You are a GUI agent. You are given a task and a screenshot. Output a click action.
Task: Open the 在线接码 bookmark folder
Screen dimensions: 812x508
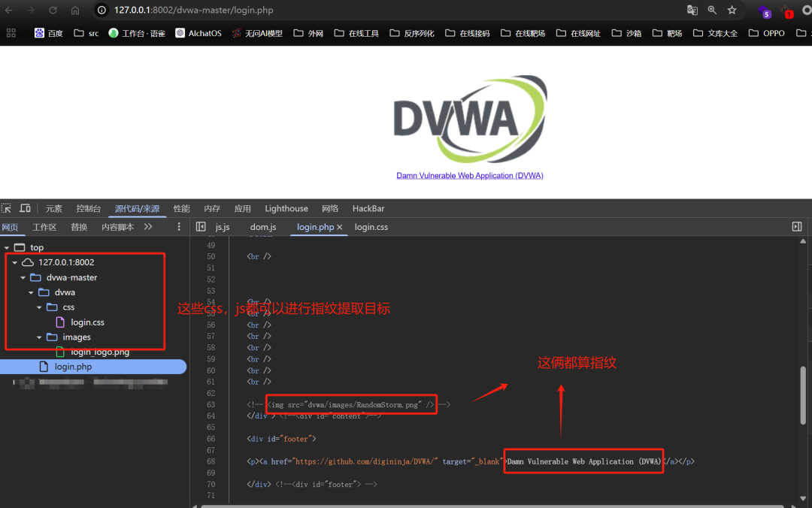coord(467,33)
